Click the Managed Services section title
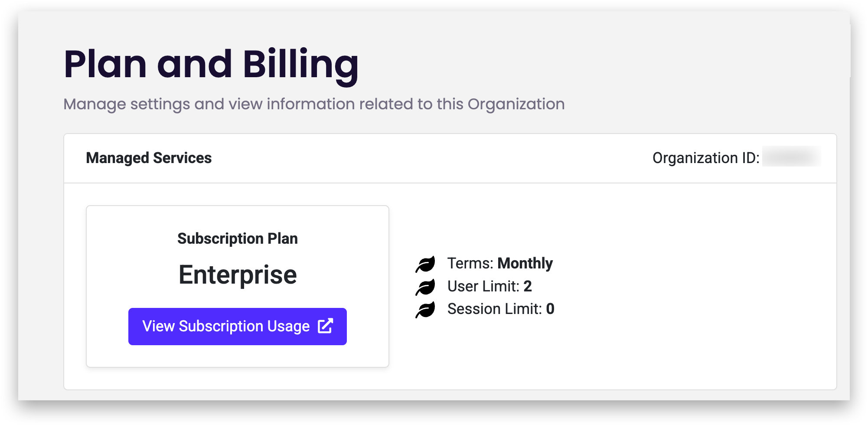Screen dimensions: 868x425 [149, 158]
